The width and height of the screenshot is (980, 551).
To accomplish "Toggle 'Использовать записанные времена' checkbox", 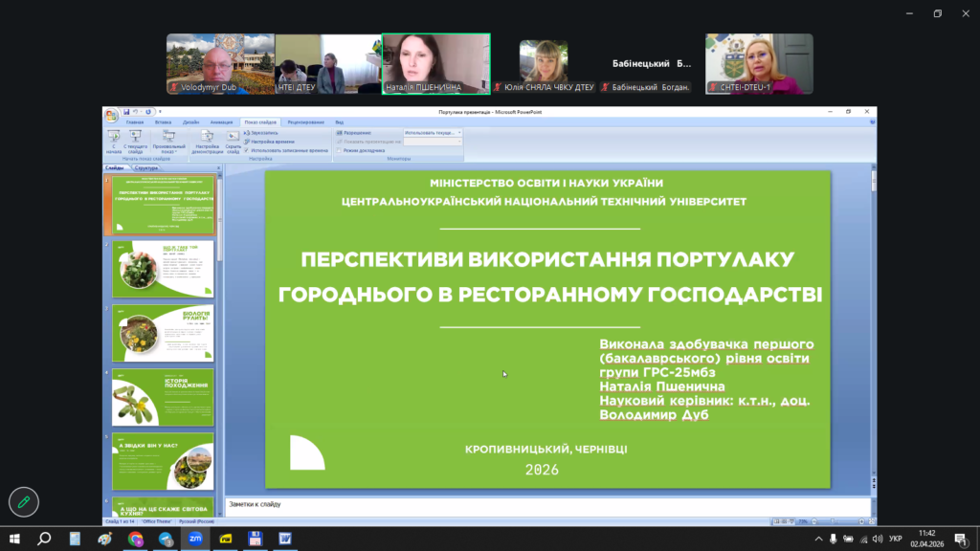I will click(x=247, y=150).
